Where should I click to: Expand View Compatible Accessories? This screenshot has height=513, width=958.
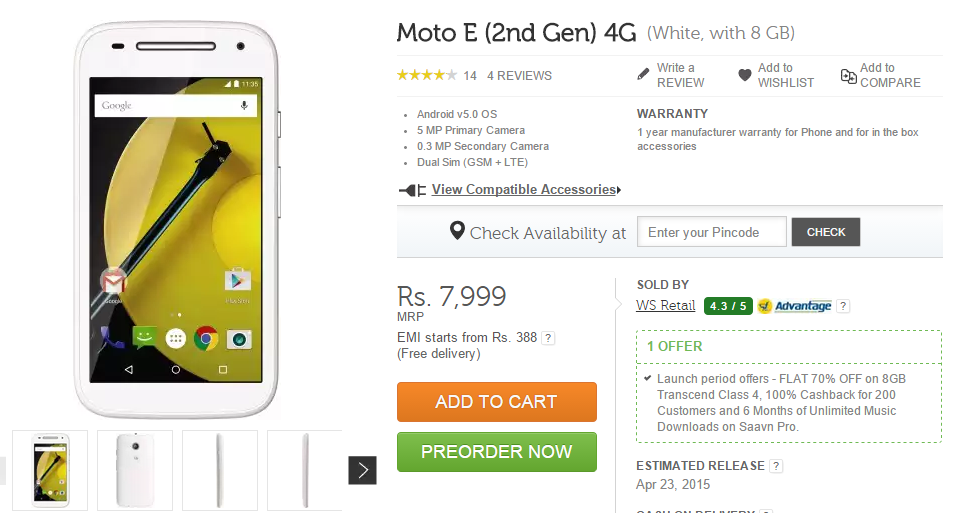tap(522, 190)
